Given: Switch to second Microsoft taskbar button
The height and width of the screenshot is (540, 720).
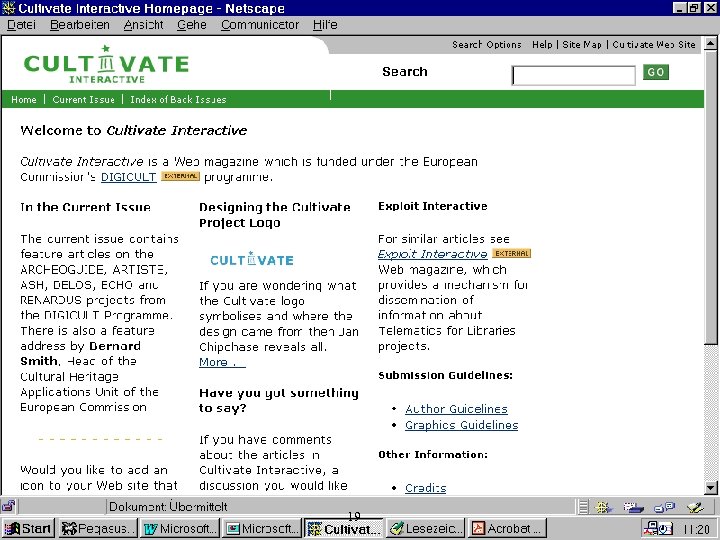Looking at the screenshot, I should coord(261,529).
